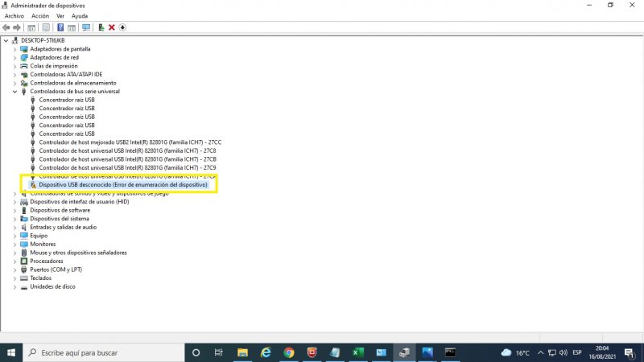Open the Acción menu
Screen dimensions: 644x362
[x=40, y=16]
